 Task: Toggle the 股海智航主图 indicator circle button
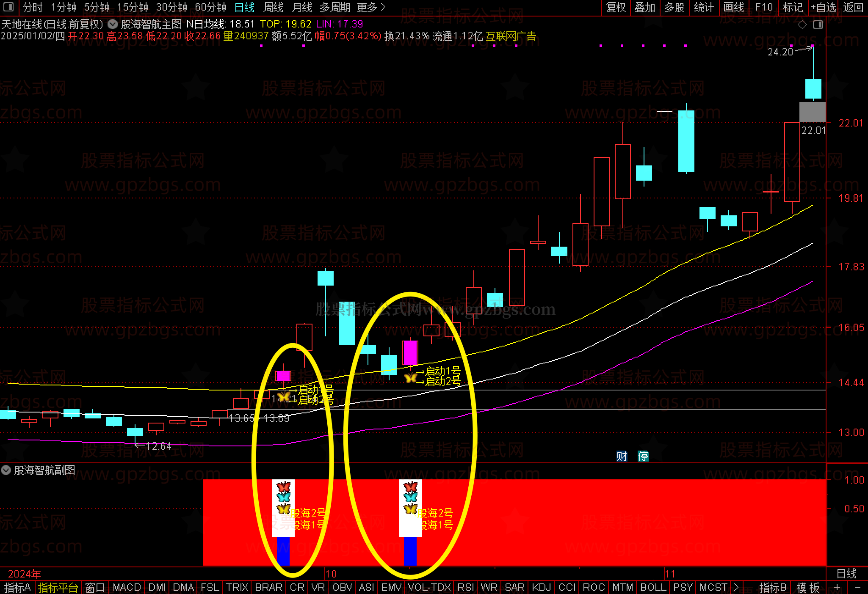click(113, 24)
